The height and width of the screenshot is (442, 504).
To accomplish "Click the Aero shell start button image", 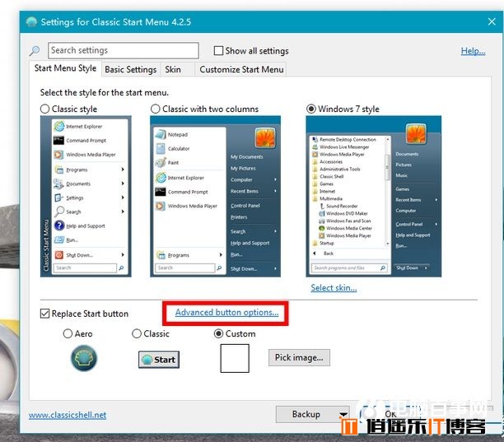I will pos(83,358).
